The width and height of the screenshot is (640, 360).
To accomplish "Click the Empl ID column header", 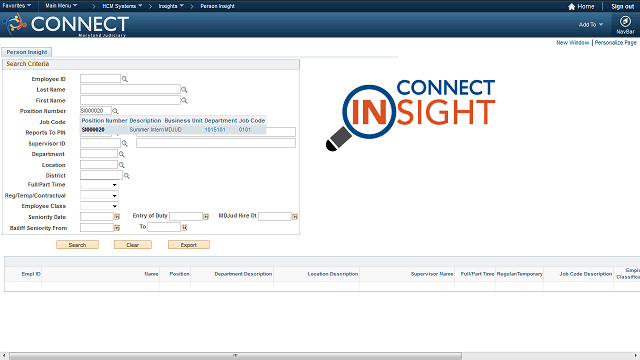I will click(x=31, y=274).
